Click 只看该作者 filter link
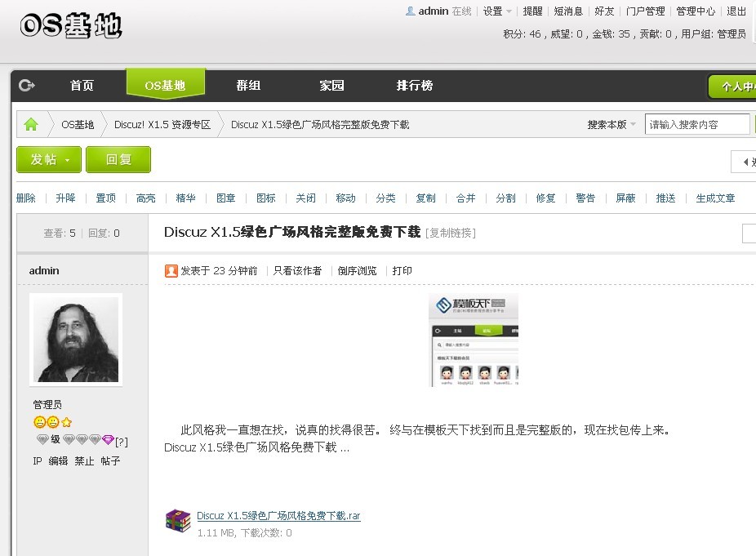Image resolution: width=756 pixels, height=556 pixels. click(297, 270)
